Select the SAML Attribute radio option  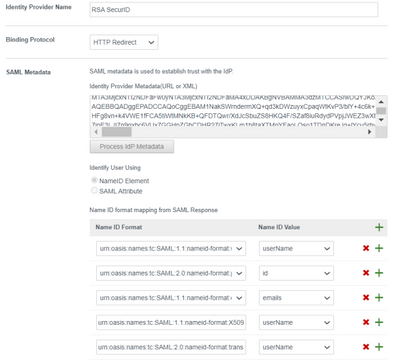94,190
